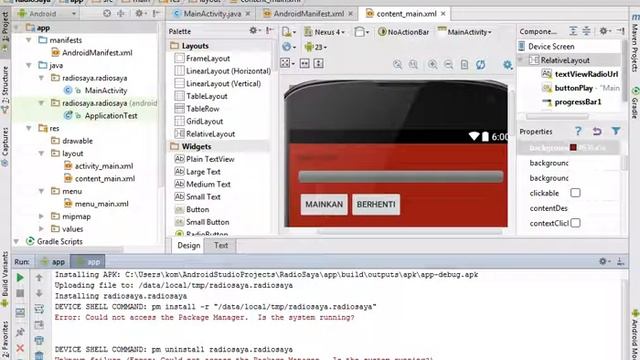Click Component Tree expand all icon
Screen dimensions: 640x360
[x=573, y=31]
